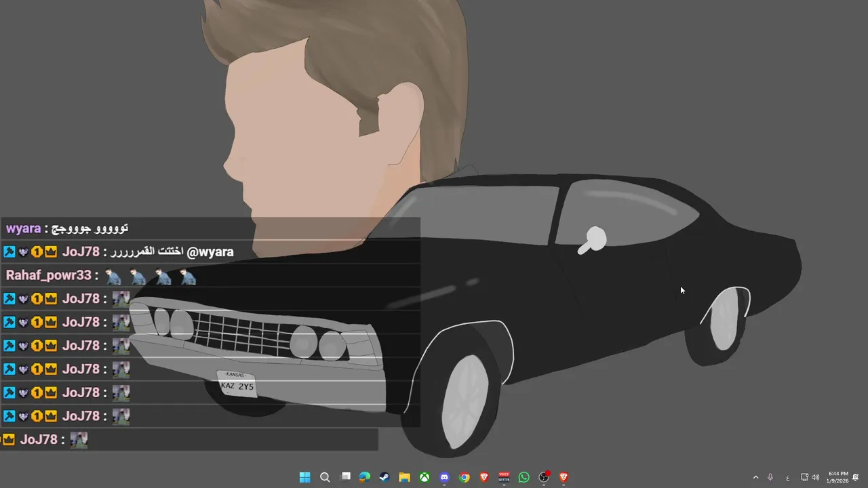Switch to Discord from the taskbar

[444, 477]
